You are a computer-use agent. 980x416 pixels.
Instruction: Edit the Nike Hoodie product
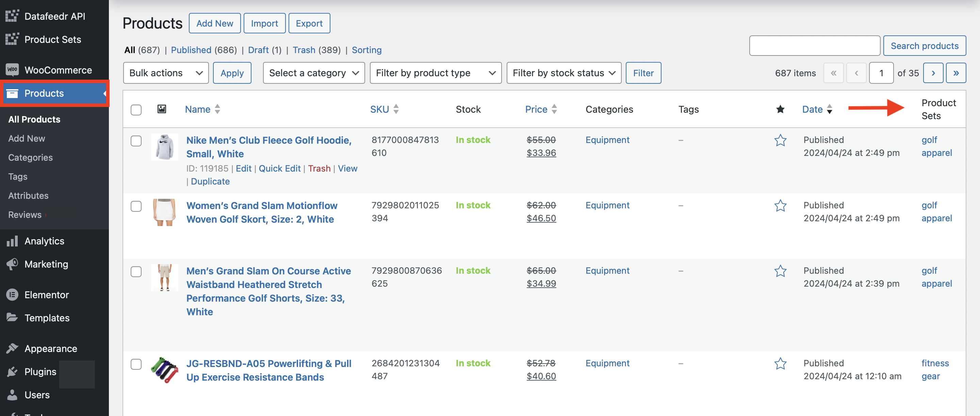244,168
